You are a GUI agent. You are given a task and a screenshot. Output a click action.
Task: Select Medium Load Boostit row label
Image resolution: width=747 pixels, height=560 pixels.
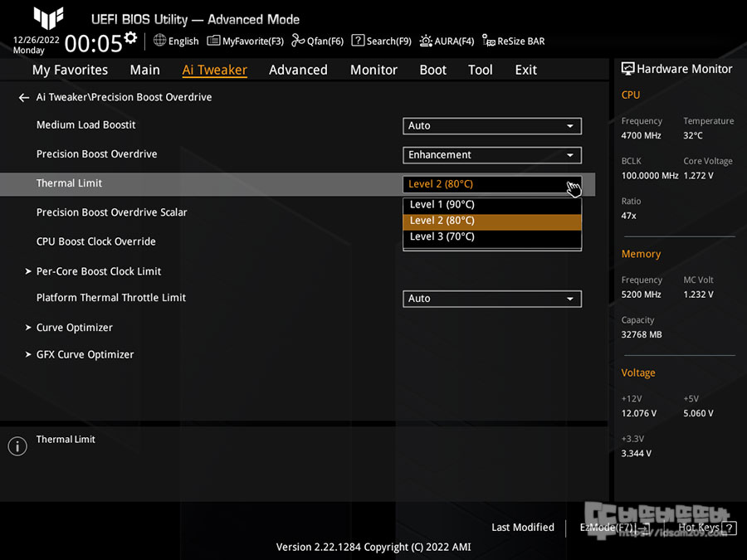tap(85, 124)
